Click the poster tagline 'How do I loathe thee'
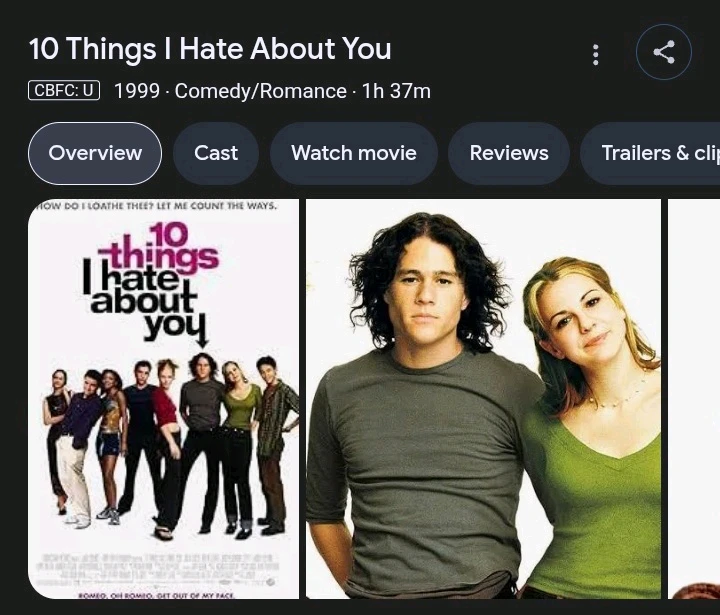The image size is (720, 615). click(x=158, y=206)
